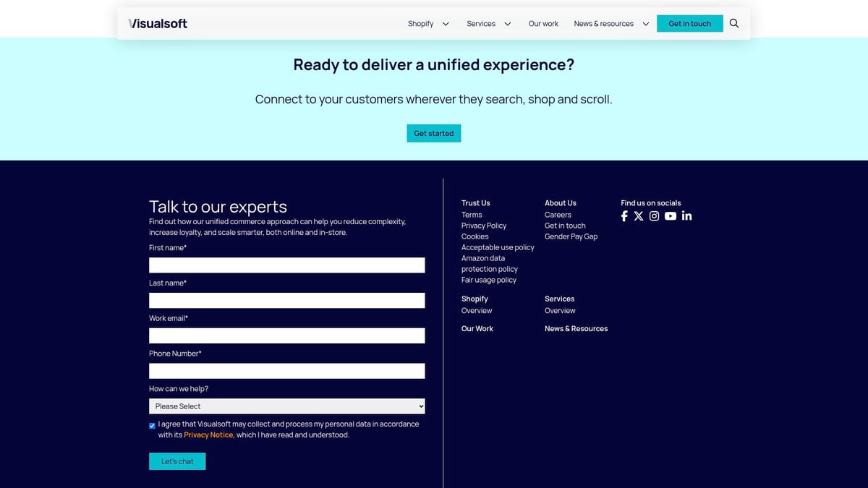
Task: Check the personal data consent checkbox
Action: 152,425
